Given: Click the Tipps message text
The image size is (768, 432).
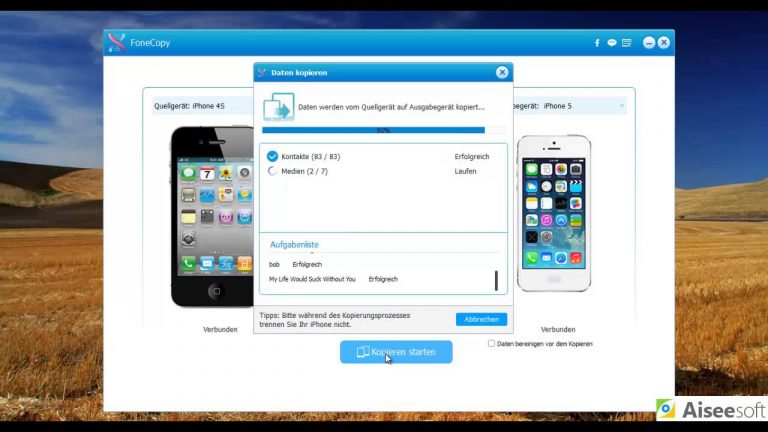Looking at the screenshot, I should [335, 320].
